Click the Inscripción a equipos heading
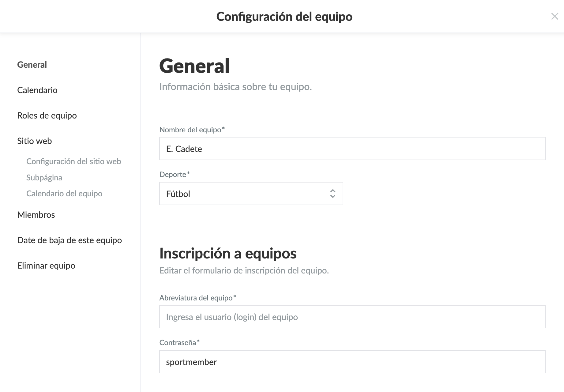 (228, 253)
